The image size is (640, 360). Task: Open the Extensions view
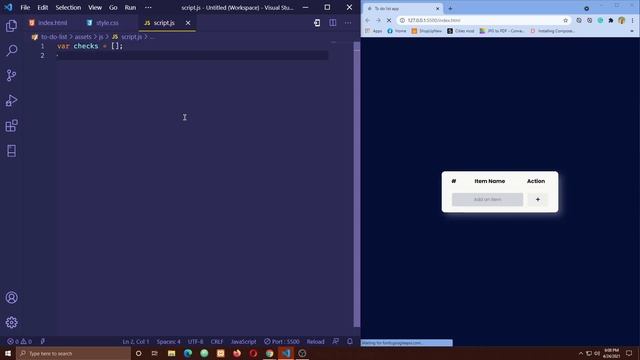pyautogui.click(x=11, y=126)
